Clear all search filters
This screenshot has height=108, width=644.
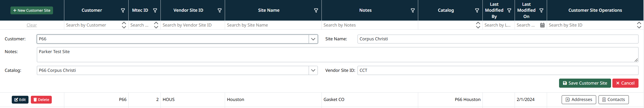pos(32,25)
